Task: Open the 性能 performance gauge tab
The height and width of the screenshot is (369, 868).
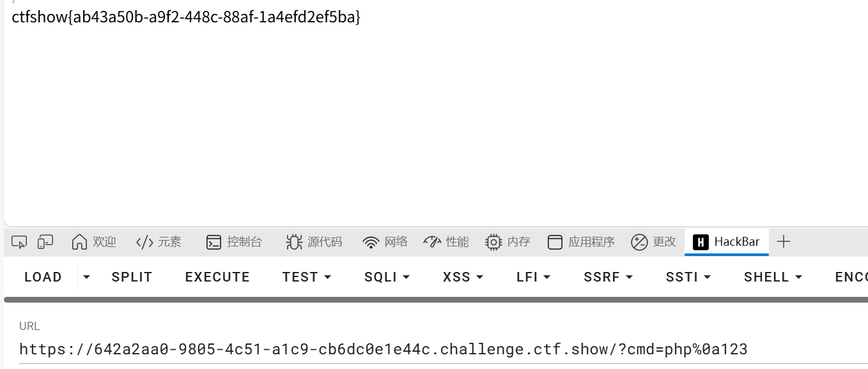Action: click(x=446, y=242)
